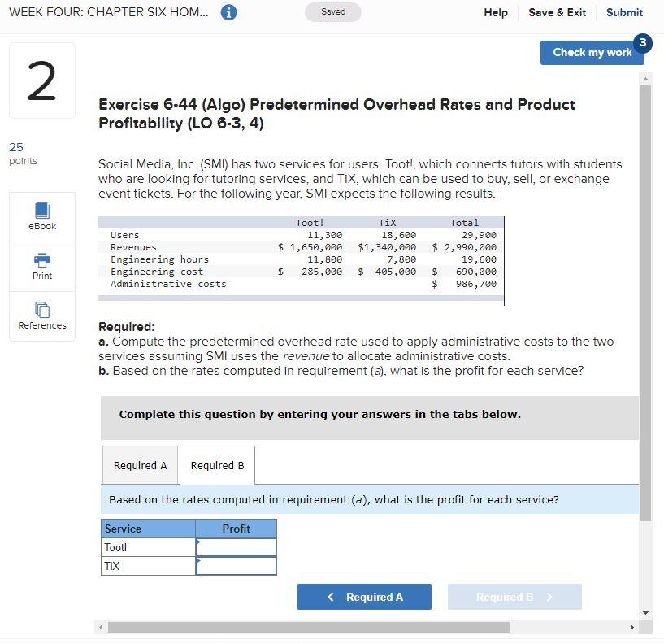
Task: Click the disabled Required B next button
Action: coord(514,597)
